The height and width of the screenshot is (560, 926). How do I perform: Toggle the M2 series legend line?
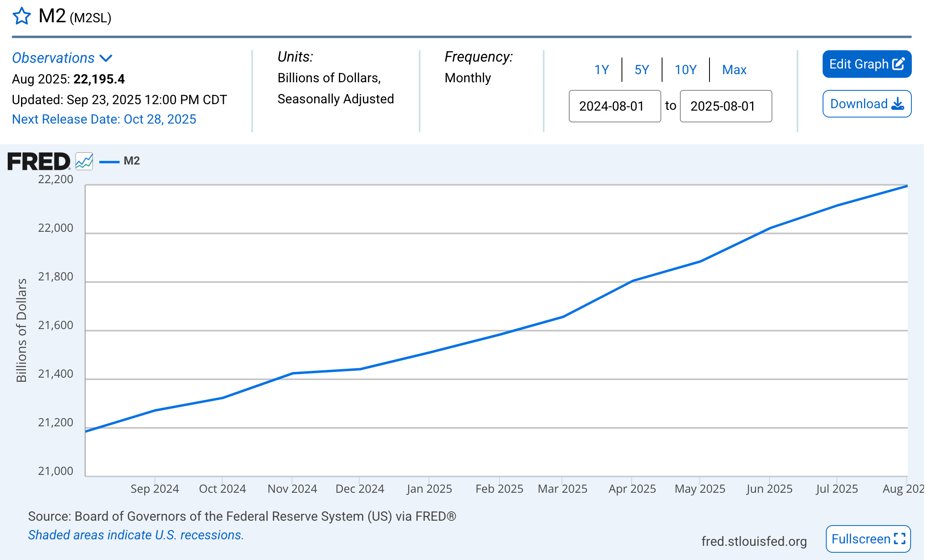pyautogui.click(x=109, y=161)
